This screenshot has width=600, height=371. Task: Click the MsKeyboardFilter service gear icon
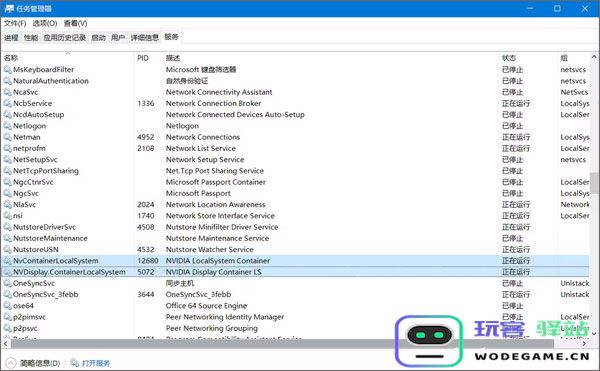pos(7,70)
